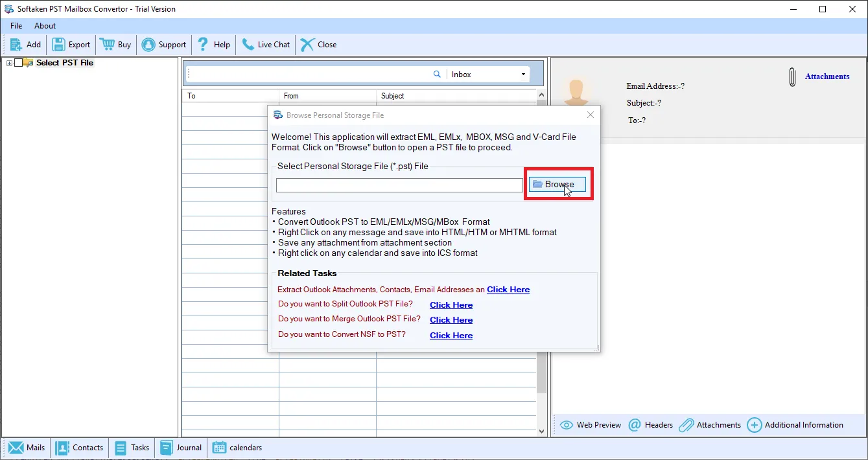Start a Live Chat from toolbar

tap(266, 45)
